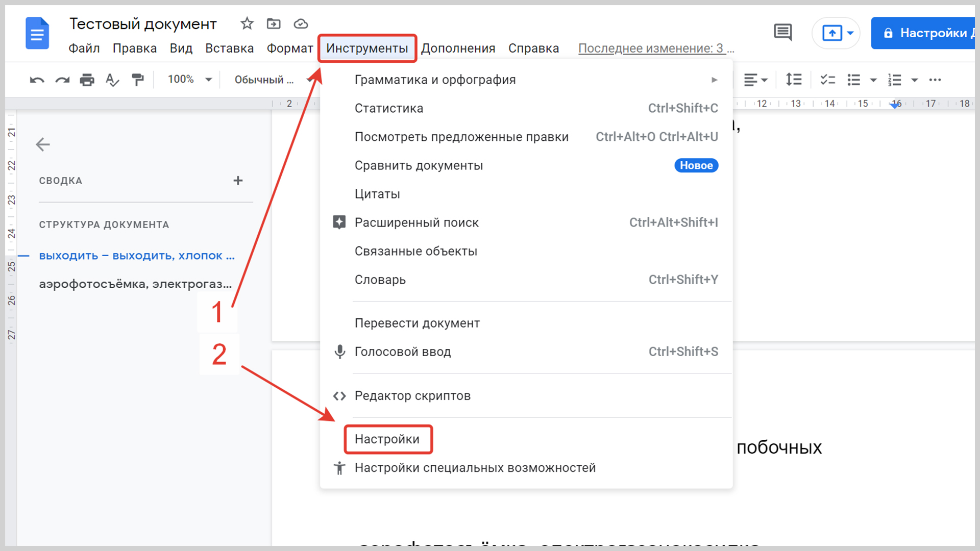Open the zoom level dropdown at 100%
The image size is (980, 551).
click(x=190, y=80)
